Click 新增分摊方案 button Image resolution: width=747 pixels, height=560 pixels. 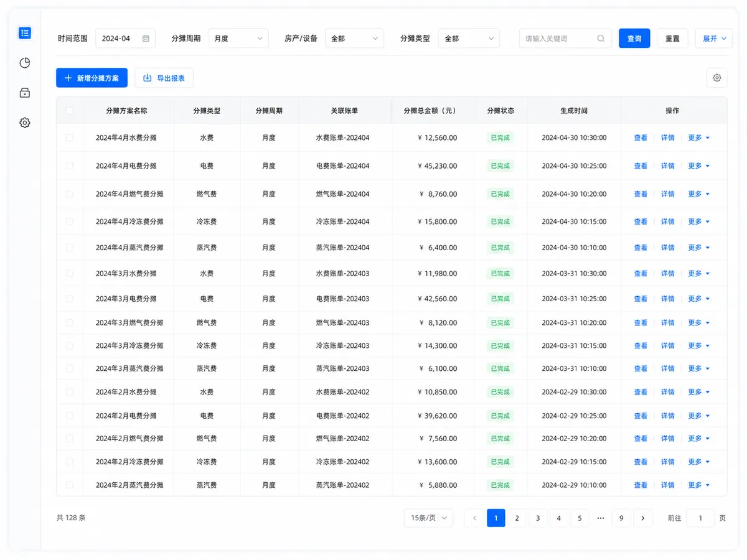[x=92, y=78]
